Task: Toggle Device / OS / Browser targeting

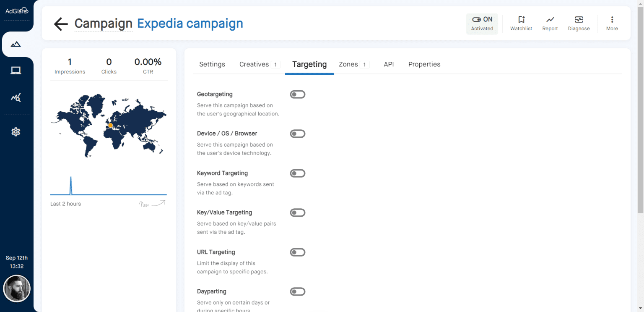Action: 298,134
